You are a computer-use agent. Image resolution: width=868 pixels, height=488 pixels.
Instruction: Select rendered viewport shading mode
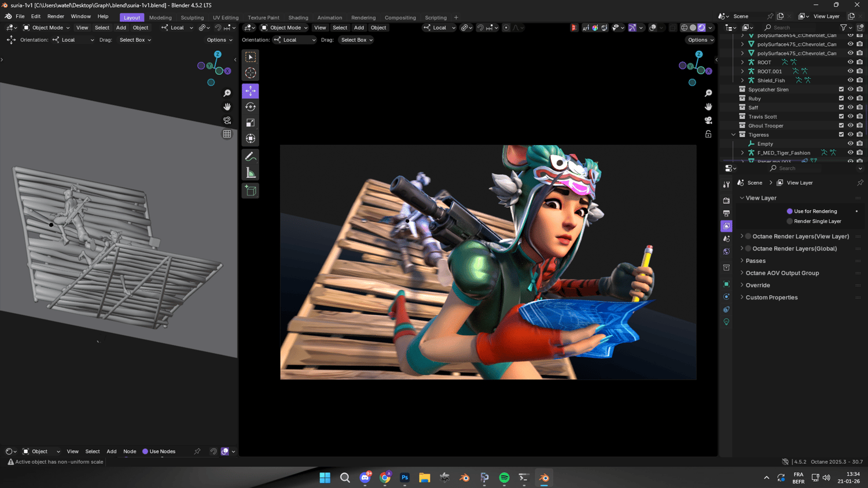click(x=701, y=28)
